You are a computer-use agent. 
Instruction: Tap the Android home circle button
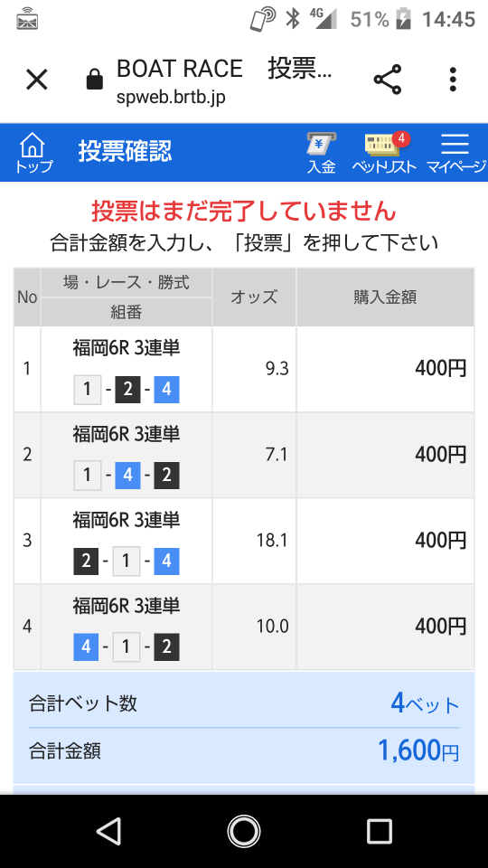[243, 831]
